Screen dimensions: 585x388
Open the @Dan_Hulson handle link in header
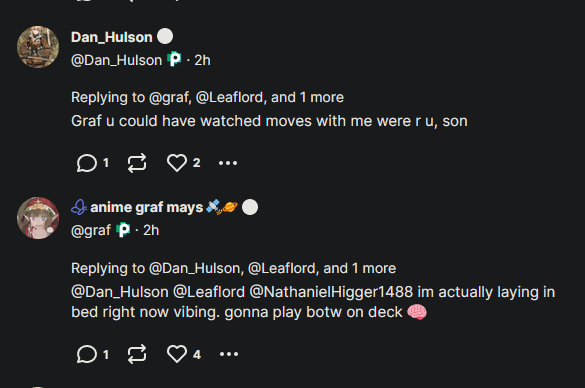pos(116,60)
